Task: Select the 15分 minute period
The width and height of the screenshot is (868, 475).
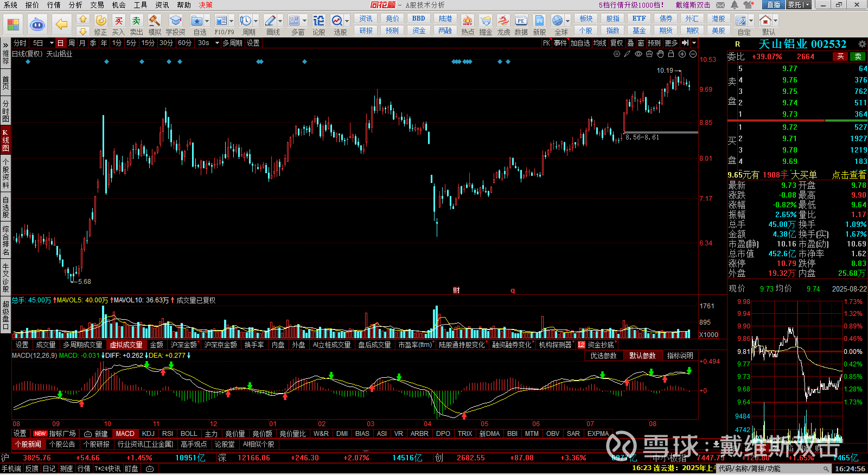Action: click(x=148, y=43)
